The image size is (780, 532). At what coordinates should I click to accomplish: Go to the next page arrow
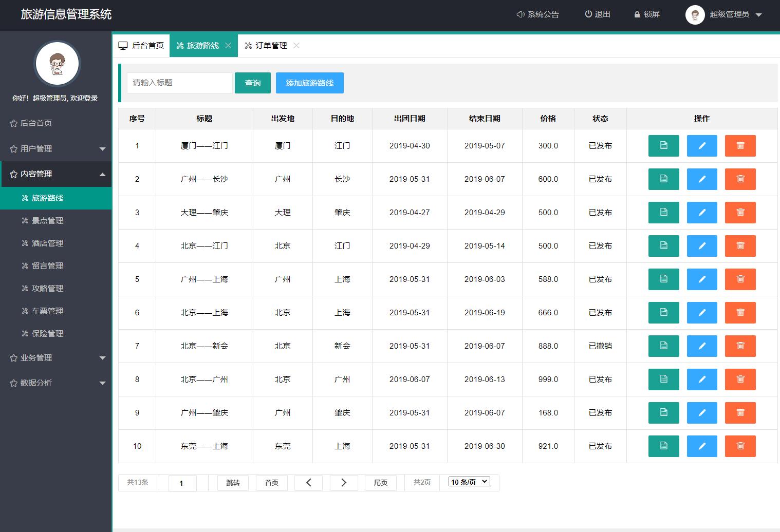(344, 483)
